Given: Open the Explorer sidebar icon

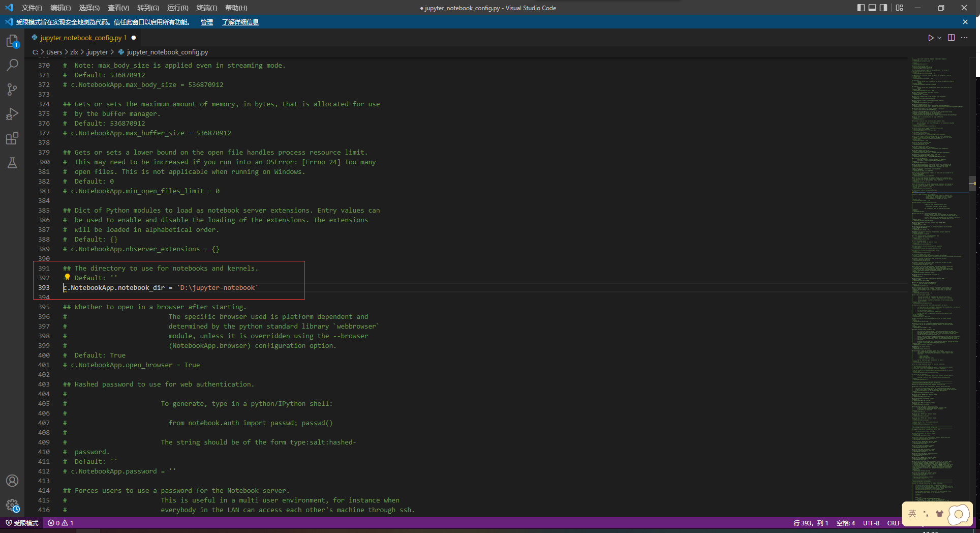Looking at the screenshot, I should [x=12, y=41].
